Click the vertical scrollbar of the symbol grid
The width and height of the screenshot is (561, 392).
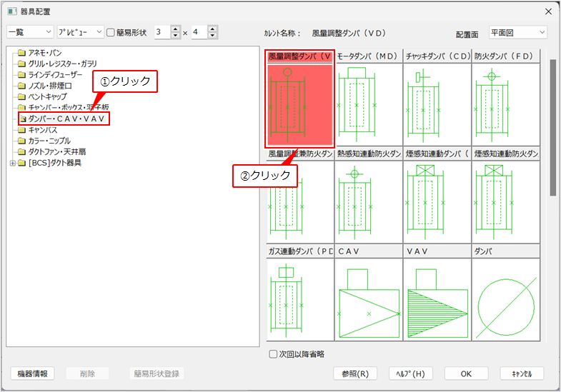tap(552, 129)
